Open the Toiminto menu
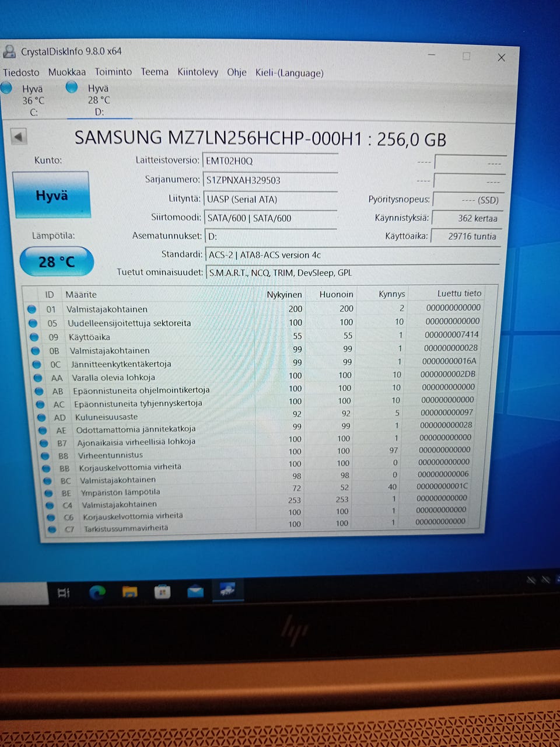 pos(113,72)
